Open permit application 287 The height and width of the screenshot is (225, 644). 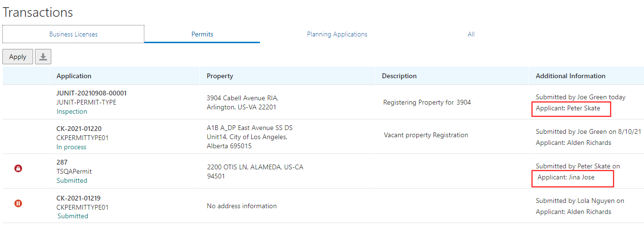(62, 162)
